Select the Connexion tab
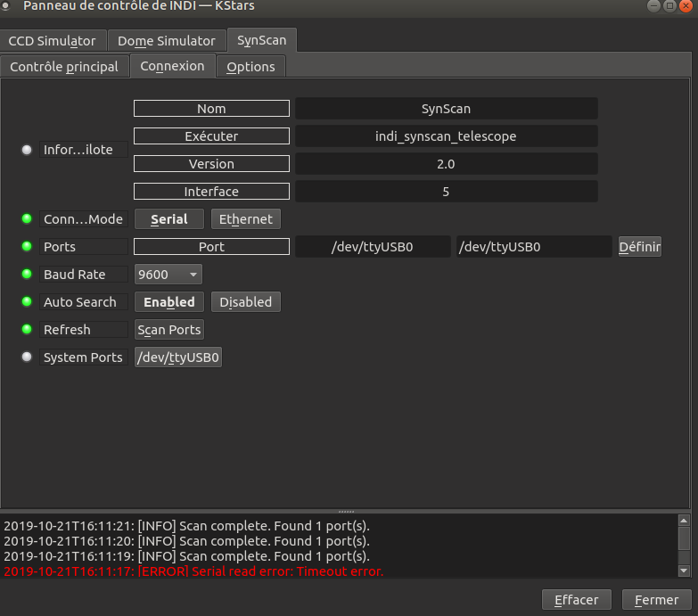 tap(172, 66)
